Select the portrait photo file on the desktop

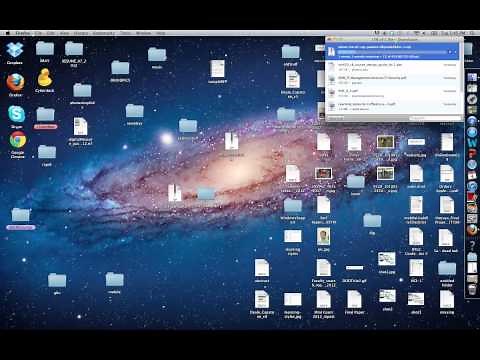[x=323, y=236]
